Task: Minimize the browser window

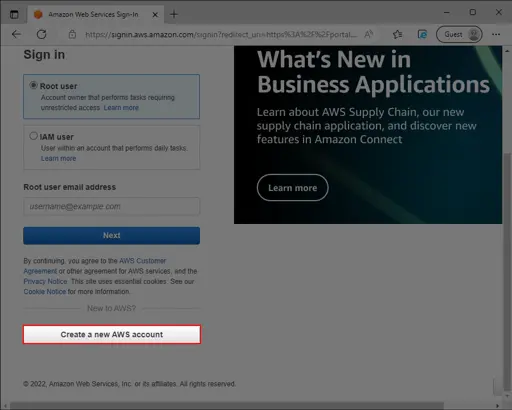Action: point(447,13)
